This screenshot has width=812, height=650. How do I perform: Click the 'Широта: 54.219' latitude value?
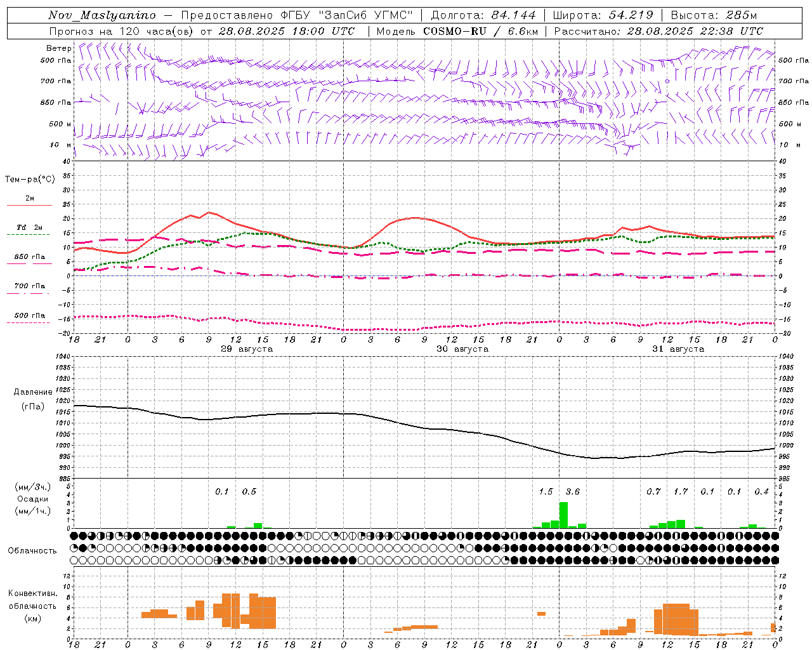point(603,15)
